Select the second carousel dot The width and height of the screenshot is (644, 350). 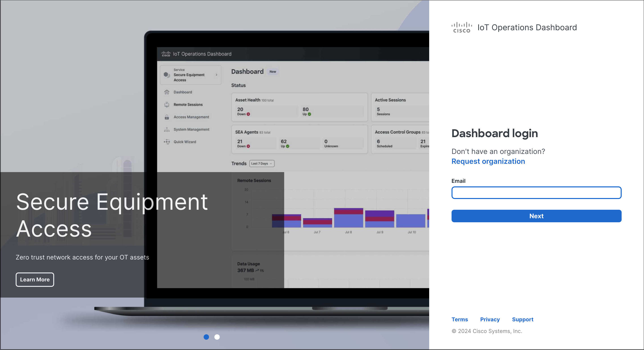(x=217, y=337)
